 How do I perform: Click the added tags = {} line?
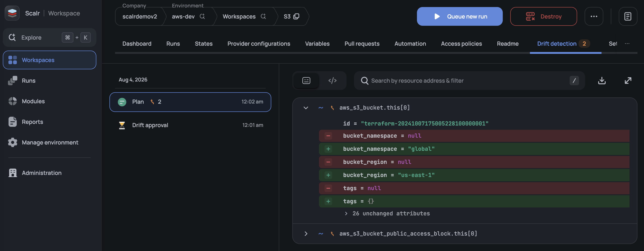click(474, 201)
